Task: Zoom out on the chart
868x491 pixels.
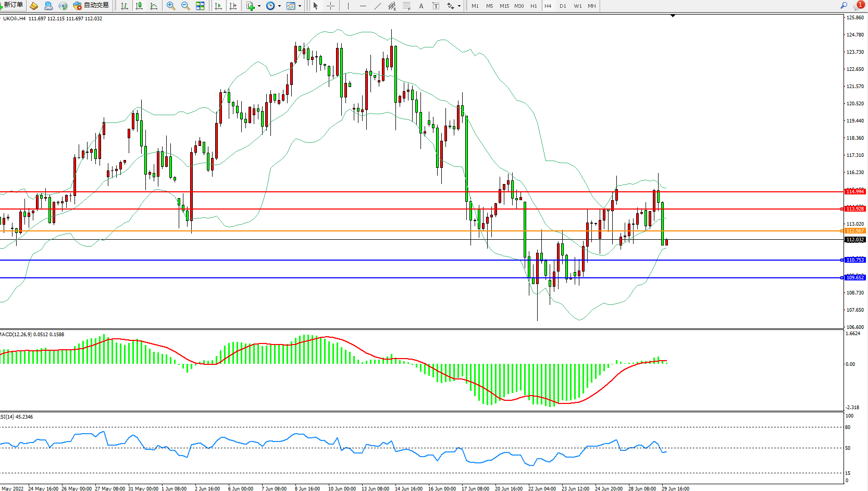Action: [185, 6]
